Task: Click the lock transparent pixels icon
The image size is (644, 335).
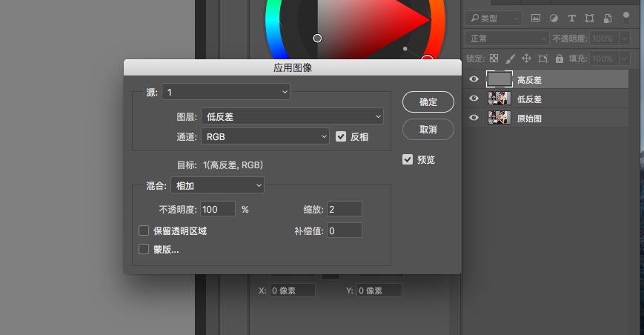Action: (494, 59)
